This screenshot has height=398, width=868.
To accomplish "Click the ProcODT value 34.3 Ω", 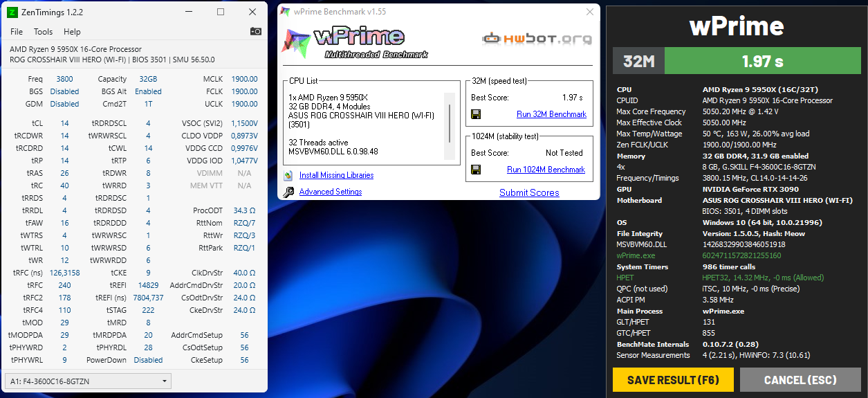I will [244, 210].
